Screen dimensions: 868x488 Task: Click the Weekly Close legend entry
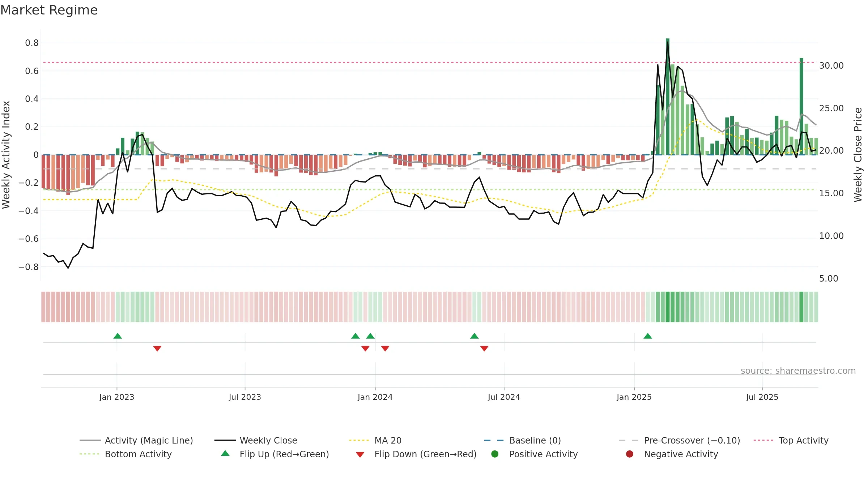[x=256, y=440]
